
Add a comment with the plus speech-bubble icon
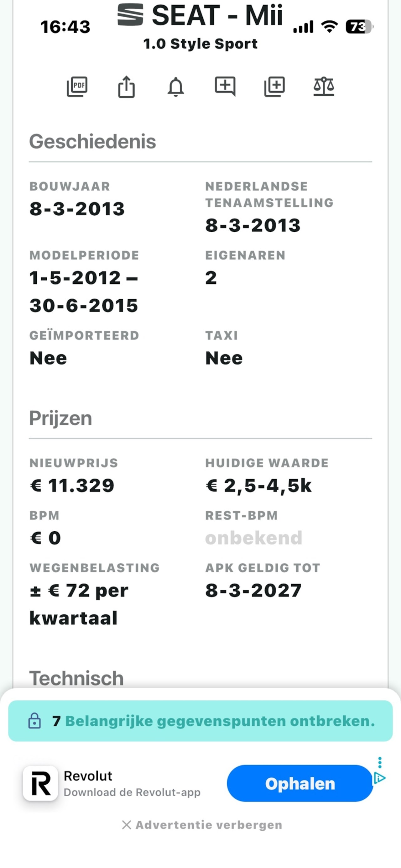[225, 86]
